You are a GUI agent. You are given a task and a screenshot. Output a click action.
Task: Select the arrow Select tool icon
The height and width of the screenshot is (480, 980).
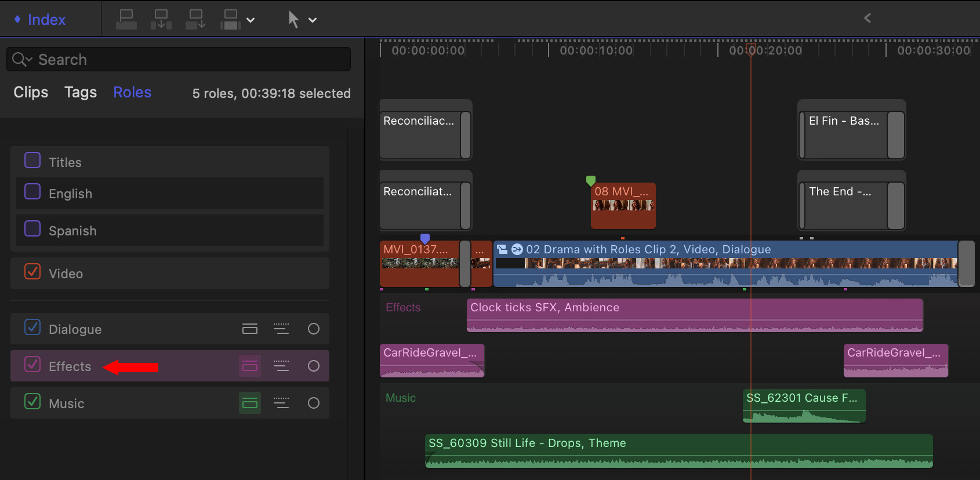[x=293, y=19]
